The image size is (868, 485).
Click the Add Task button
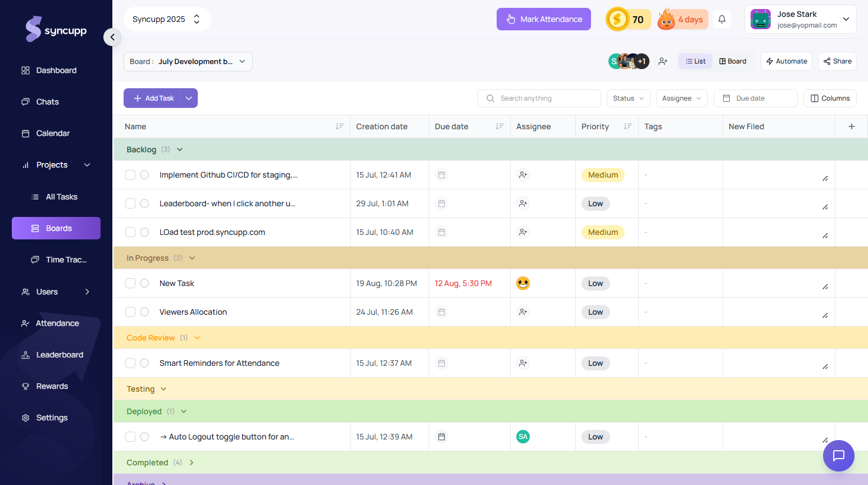152,98
